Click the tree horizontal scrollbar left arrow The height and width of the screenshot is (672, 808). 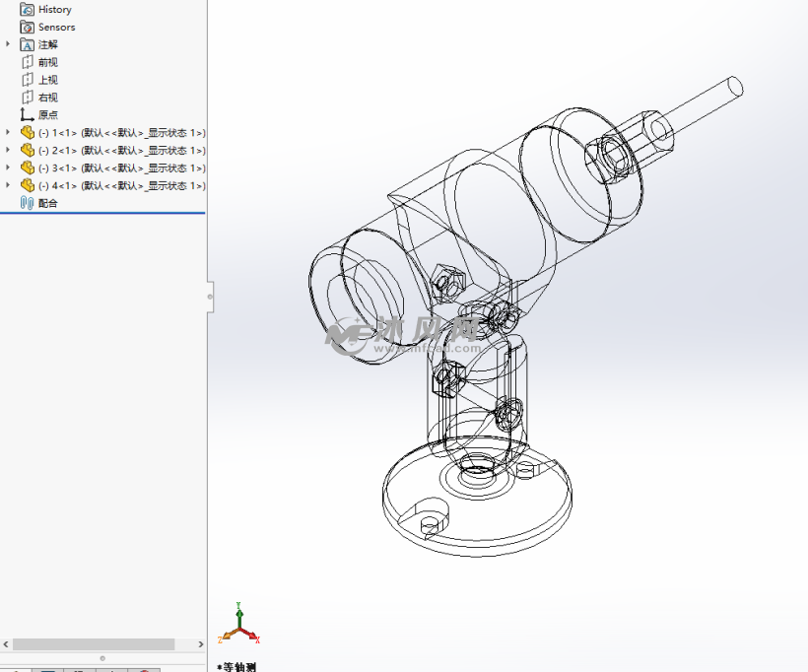click(6, 644)
